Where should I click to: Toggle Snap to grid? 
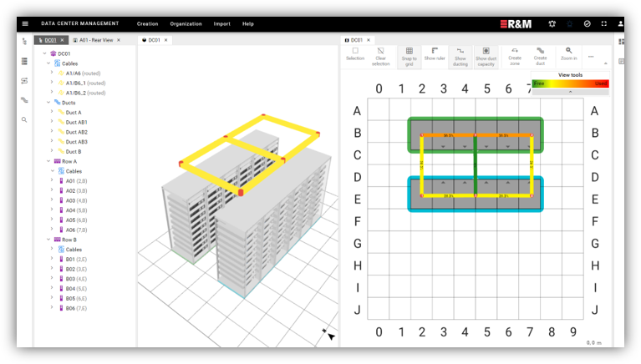[409, 57]
